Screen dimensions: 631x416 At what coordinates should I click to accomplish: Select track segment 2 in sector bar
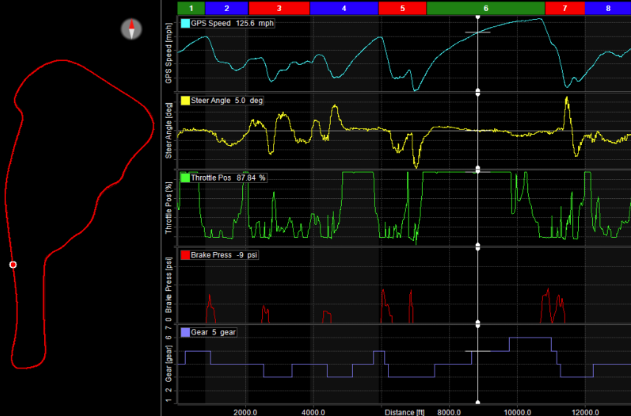coord(227,7)
